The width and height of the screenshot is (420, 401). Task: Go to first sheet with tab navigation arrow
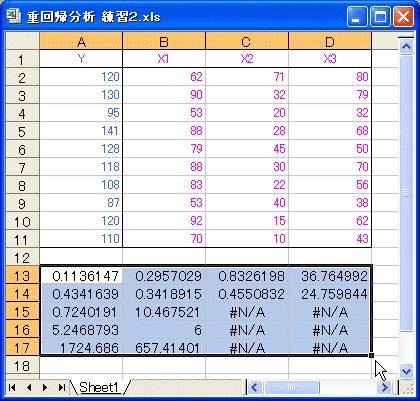click(x=12, y=387)
